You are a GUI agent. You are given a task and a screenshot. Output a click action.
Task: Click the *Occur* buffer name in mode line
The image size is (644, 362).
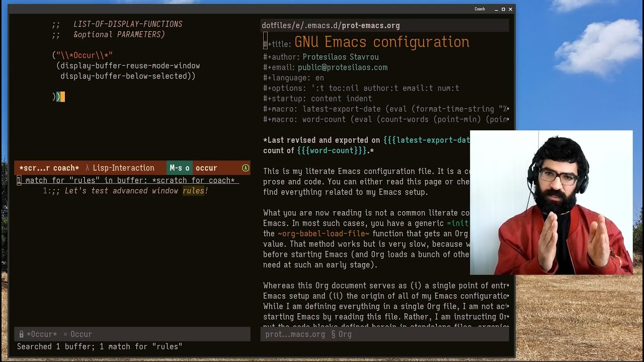pyautogui.click(x=42, y=334)
